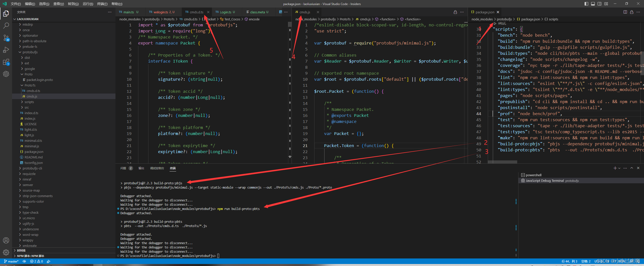The image size is (644, 266).
Task: Open the Accounts icon in activity bar
Action: point(6,240)
